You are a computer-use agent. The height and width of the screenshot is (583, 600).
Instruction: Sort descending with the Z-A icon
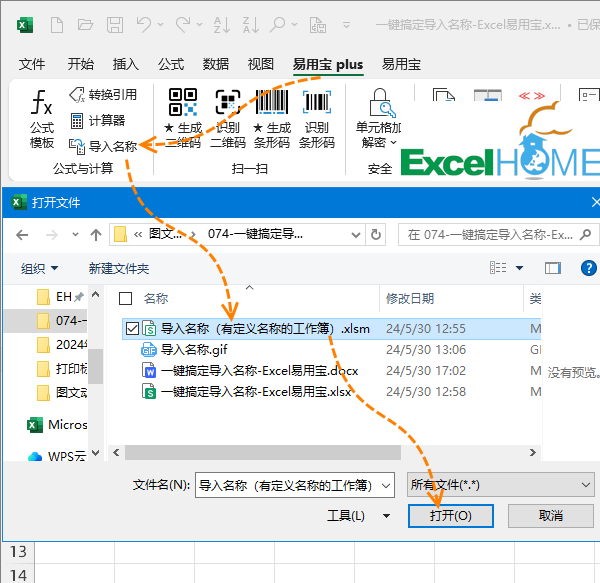(251, 25)
